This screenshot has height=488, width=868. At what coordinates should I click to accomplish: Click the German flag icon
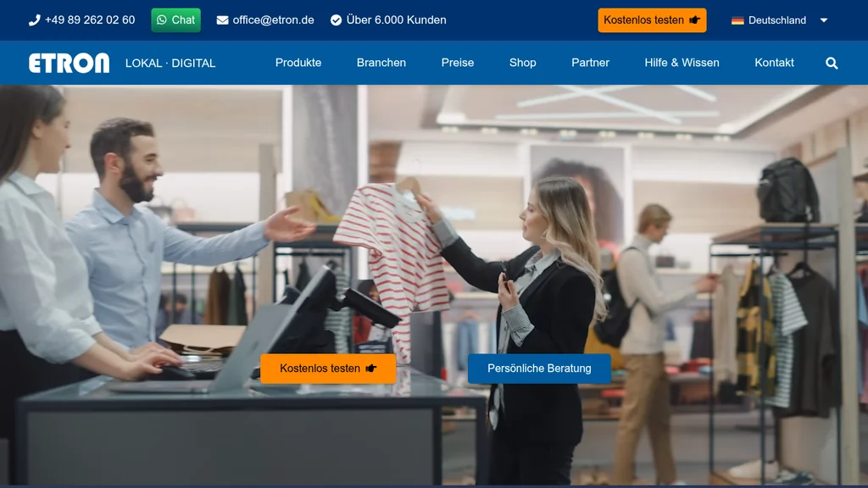click(x=737, y=20)
